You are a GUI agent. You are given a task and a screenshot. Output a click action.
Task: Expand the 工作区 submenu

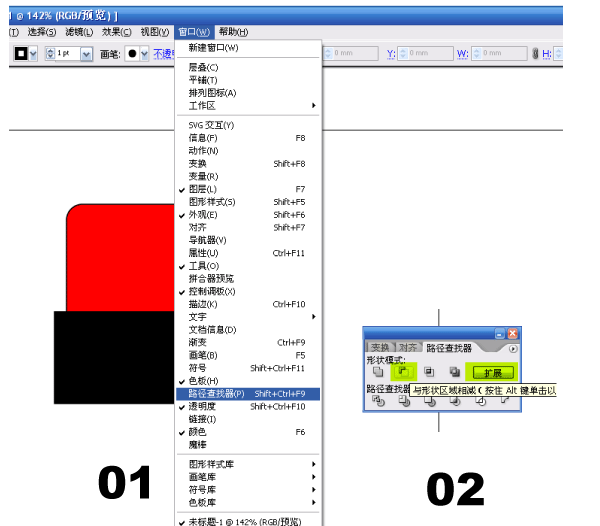pyautogui.click(x=248, y=106)
